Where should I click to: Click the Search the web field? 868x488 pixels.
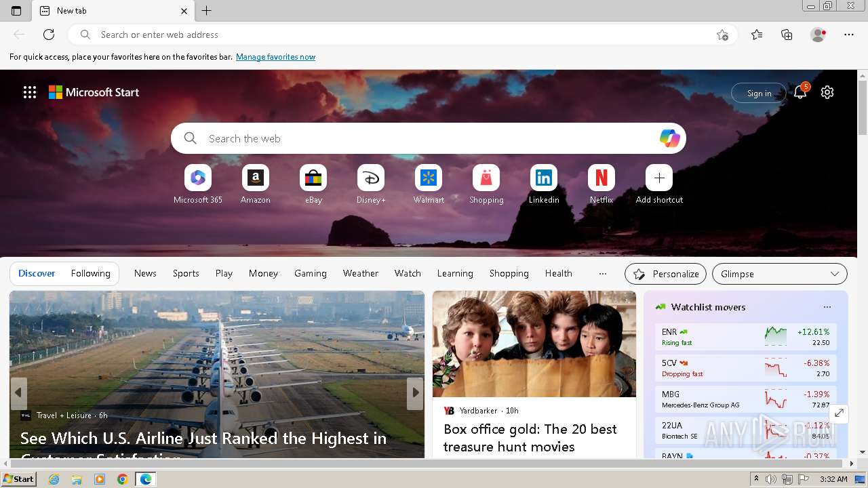pos(429,138)
